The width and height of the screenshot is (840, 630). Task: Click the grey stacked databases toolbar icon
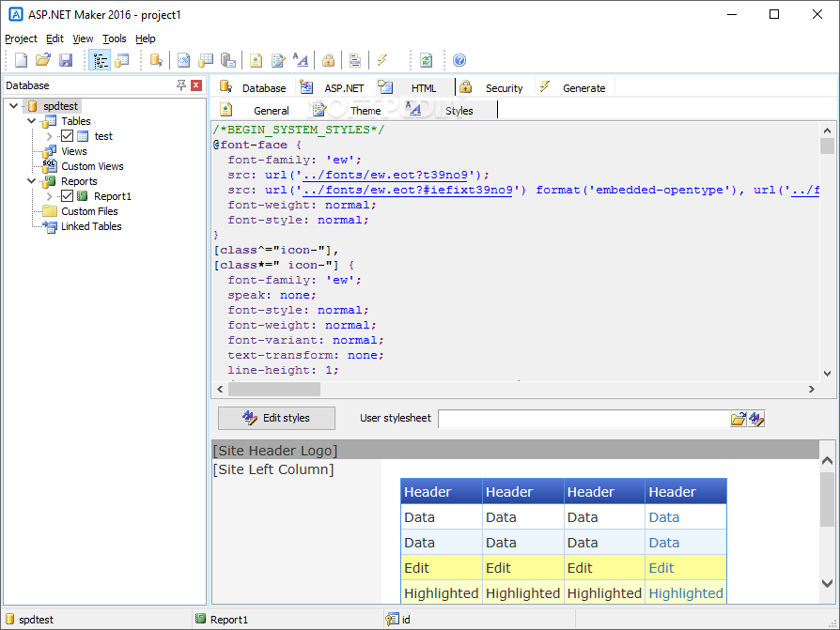(x=228, y=60)
